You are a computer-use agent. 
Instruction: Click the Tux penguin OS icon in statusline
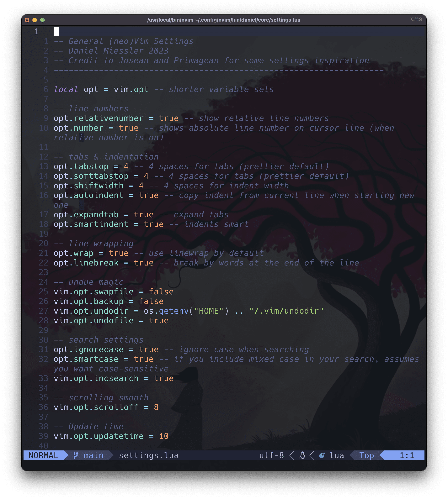tap(303, 455)
